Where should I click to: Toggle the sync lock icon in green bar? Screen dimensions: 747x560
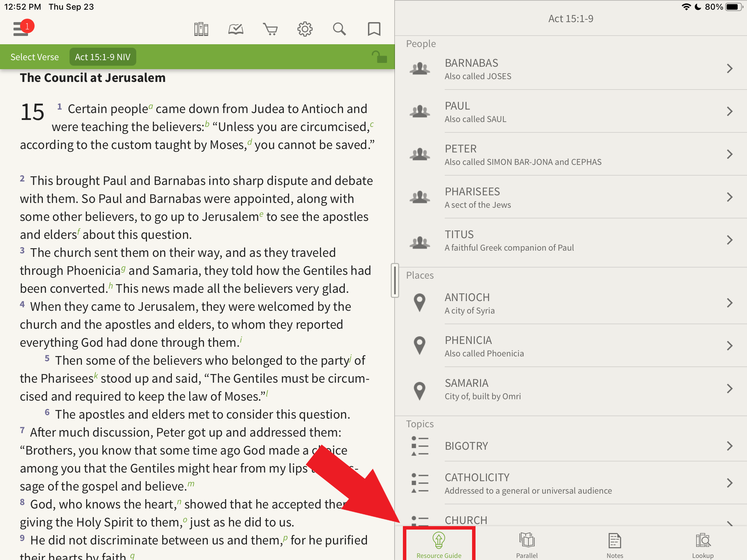point(379,57)
